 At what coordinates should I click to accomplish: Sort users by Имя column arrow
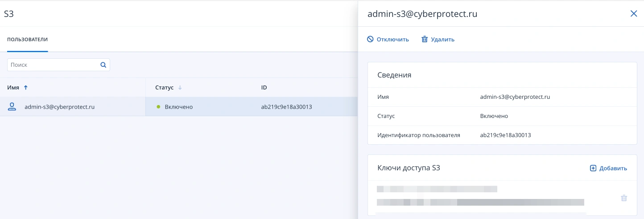[x=25, y=88]
